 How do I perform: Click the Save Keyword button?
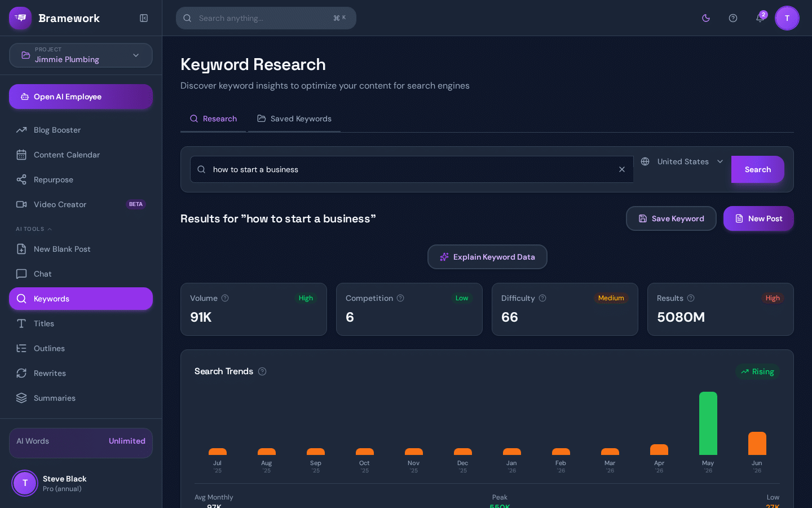pos(671,218)
